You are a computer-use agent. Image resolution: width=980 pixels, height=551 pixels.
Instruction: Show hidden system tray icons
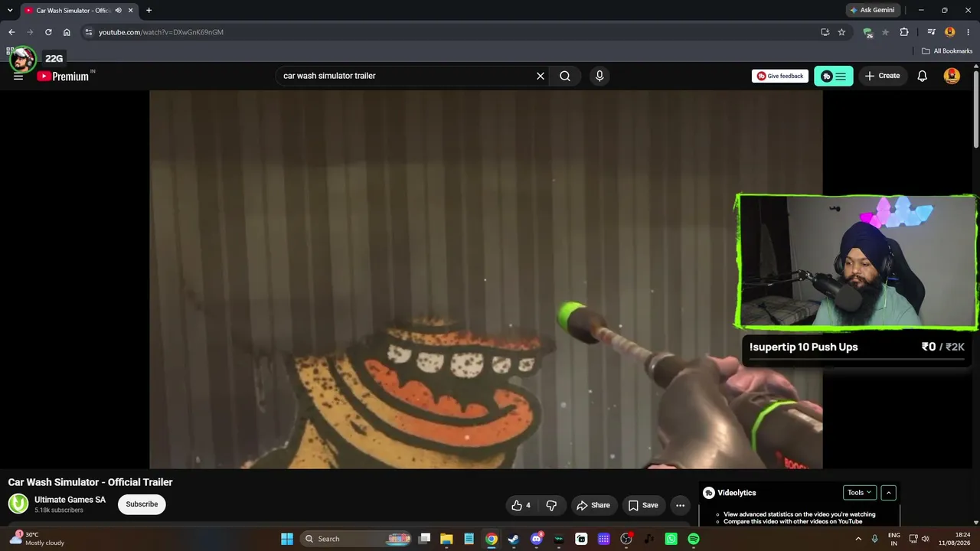click(x=858, y=539)
